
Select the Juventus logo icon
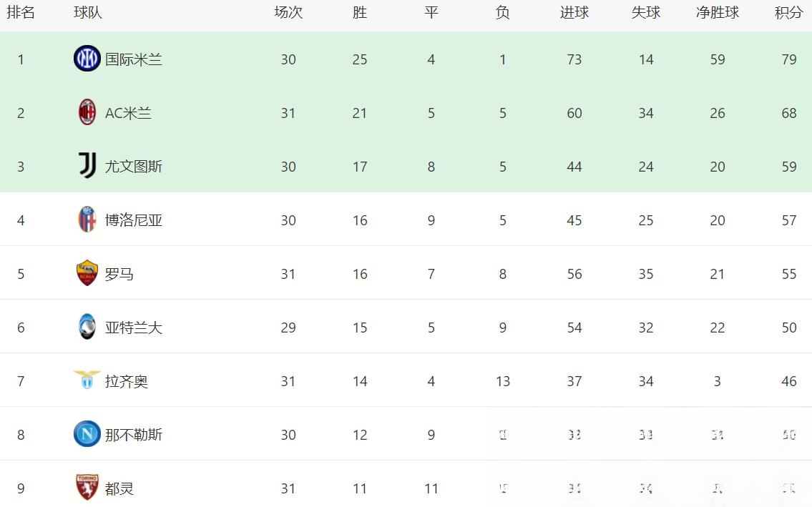tap(87, 166)
